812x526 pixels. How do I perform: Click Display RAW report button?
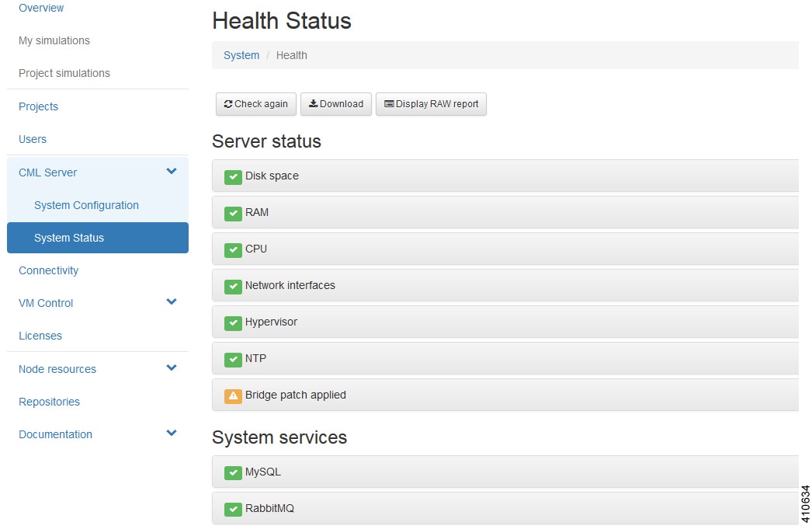pyautogui.click(x=431, y=104)
